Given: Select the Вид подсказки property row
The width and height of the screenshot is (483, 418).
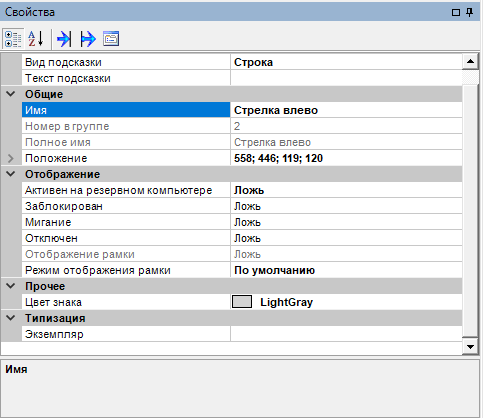Looking at the screenshot, I should tap(242, 62).
